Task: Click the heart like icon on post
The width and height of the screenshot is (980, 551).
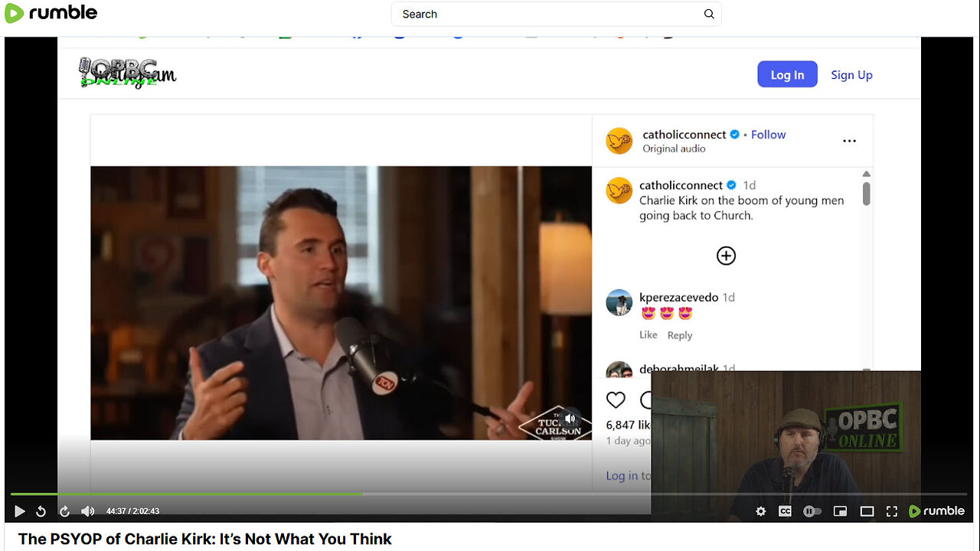Action: point(616,399)
